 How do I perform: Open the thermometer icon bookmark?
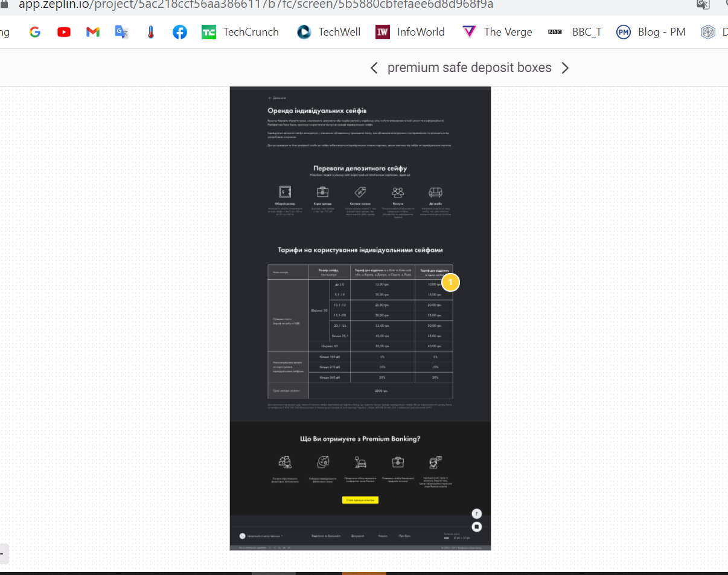coord(150,32)
